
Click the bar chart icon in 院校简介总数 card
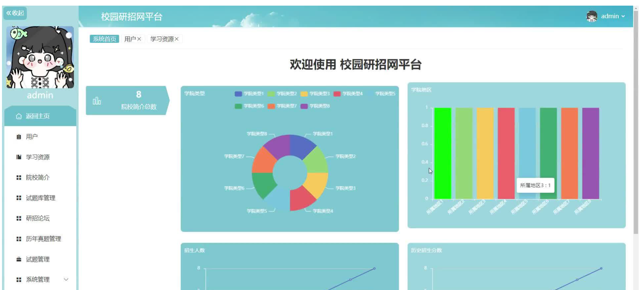tap(97, 101)
